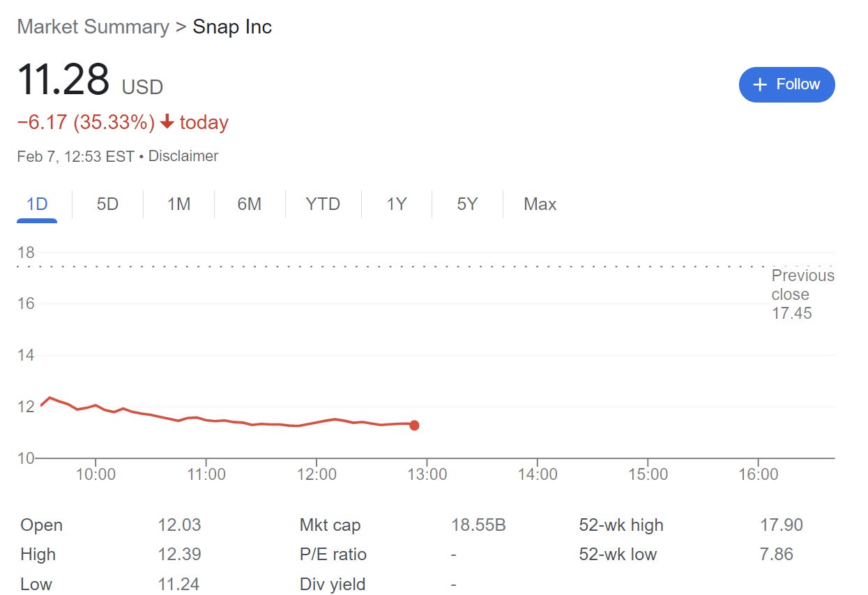Open the Disclaimer link

pyautogui.click(x=183, y=156)
